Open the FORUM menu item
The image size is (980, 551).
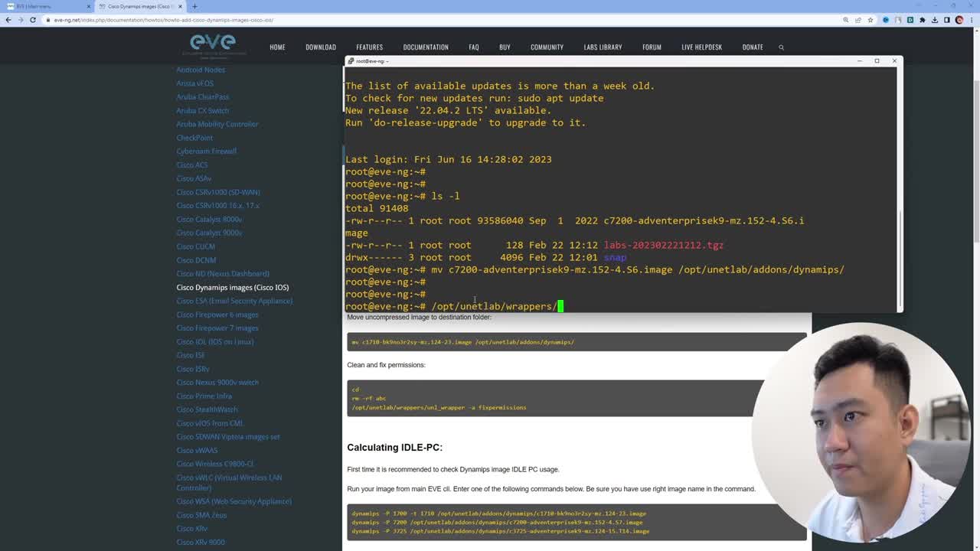point(652,47)
